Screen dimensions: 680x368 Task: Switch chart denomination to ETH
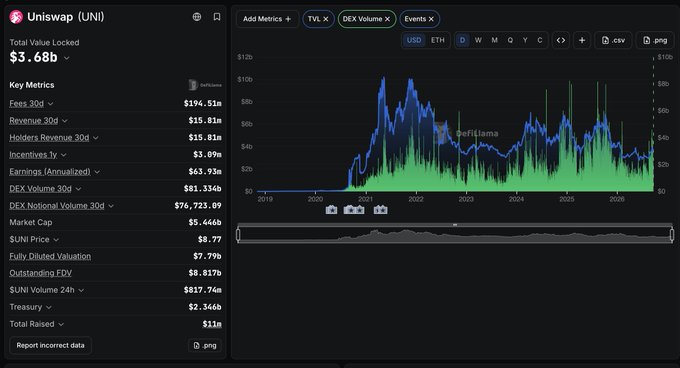(x=438, y=40)
